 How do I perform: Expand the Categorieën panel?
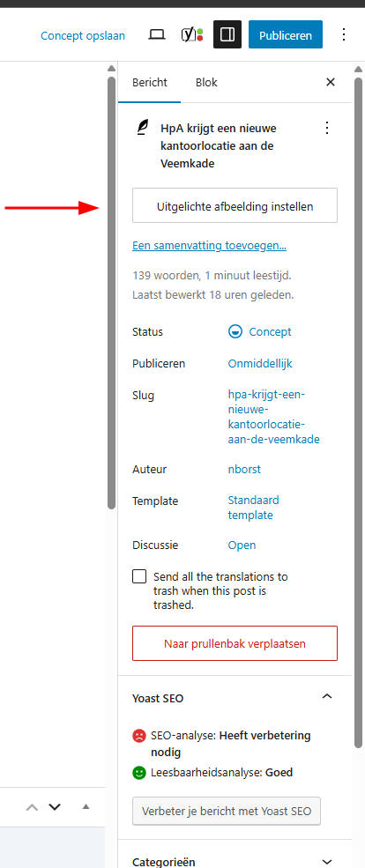[x=327, y=861]
